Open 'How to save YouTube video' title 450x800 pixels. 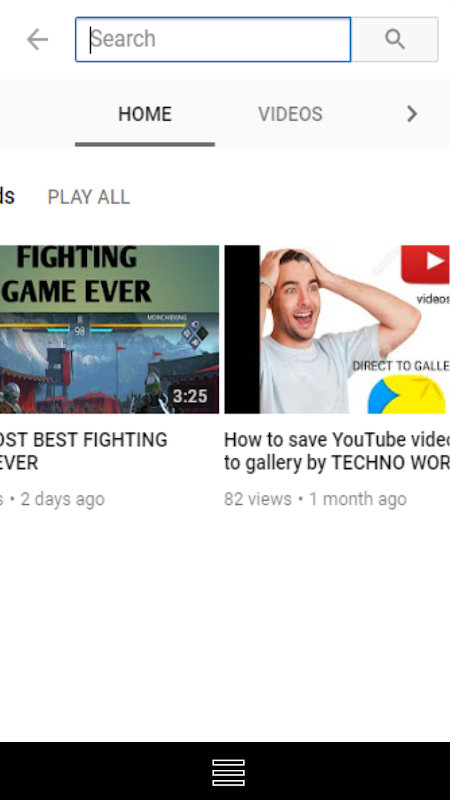click(x=337, y=451)
